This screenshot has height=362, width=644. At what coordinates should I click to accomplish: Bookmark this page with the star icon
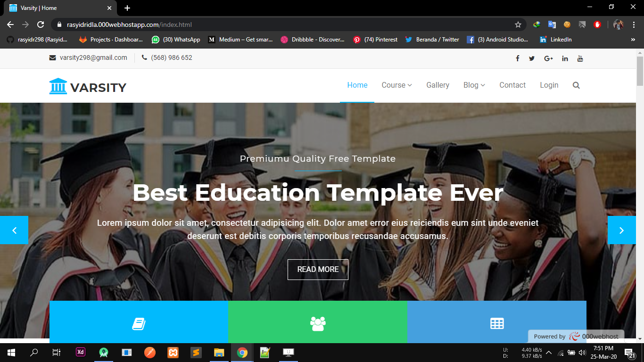[518, 24]
